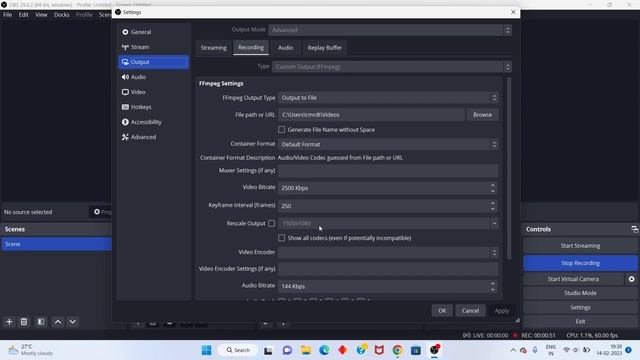Open scene filters icon in Scenes panel
Image resolution: width=640 pixels, height=360 pixels.
tap(41, 322)
